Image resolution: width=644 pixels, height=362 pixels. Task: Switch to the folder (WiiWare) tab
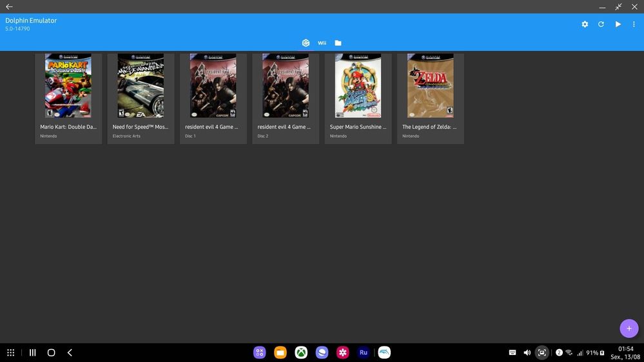tap(338, 43)
